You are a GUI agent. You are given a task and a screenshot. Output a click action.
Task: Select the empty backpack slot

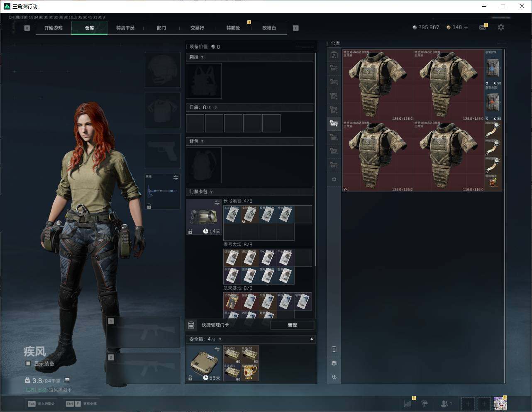pyautogui.click(x=204, y=165)
